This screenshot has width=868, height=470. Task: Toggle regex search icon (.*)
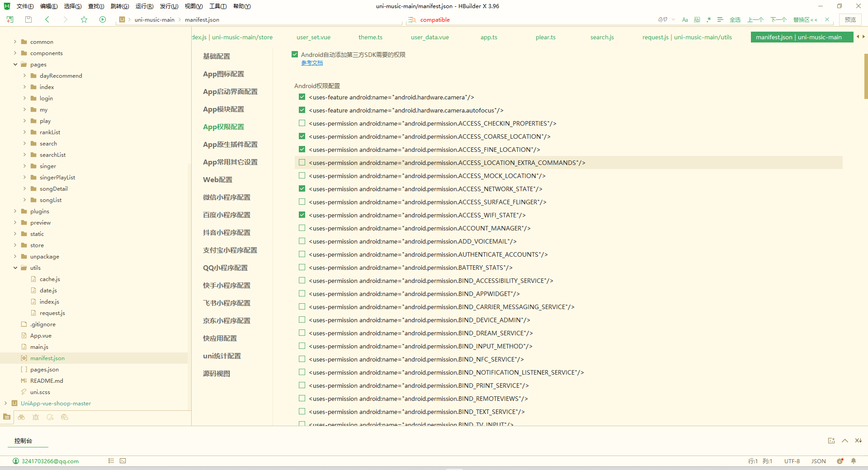[708, 19]
